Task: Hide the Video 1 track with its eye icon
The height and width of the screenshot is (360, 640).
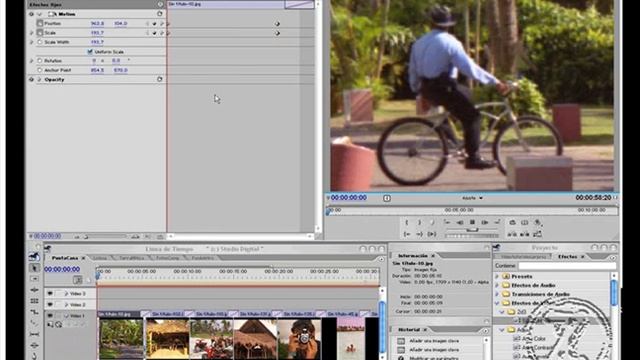Action: point(50,316)
